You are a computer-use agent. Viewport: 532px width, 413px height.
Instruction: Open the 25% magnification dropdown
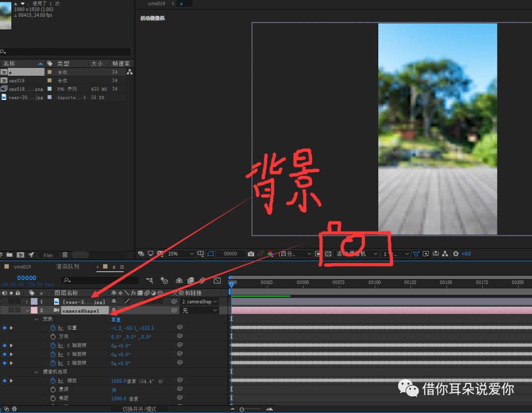click(x=181, y=254)
